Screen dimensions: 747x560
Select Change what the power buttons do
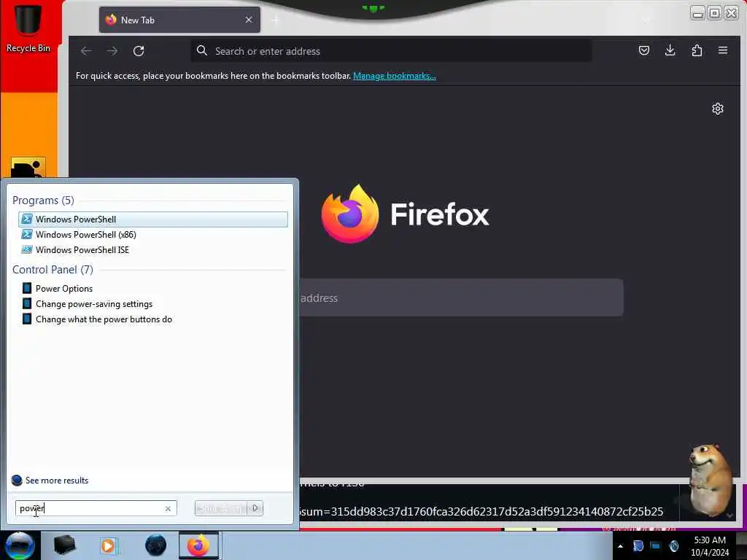[153, 319]
